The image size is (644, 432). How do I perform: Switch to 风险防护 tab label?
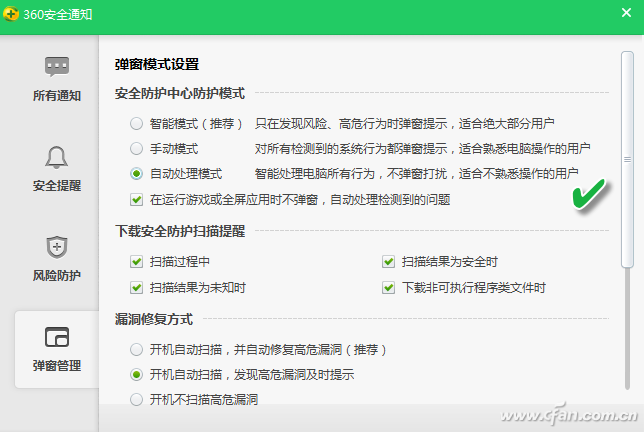57,275
